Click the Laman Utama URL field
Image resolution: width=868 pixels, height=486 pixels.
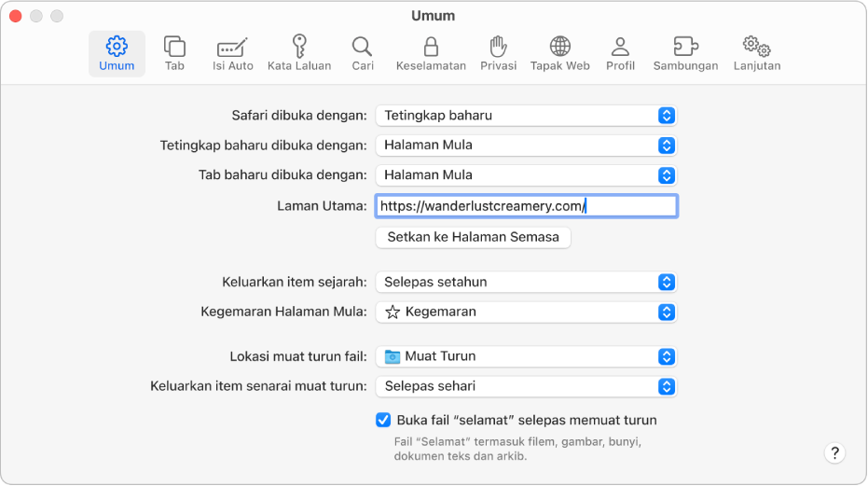point(526,205)
